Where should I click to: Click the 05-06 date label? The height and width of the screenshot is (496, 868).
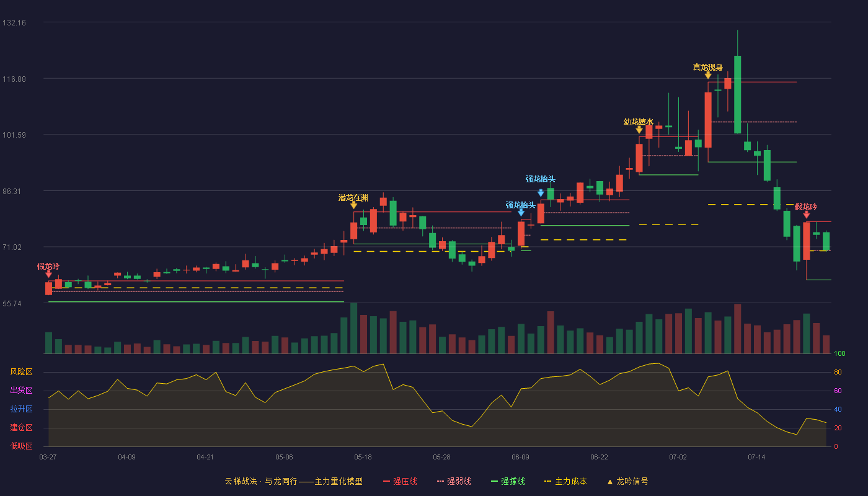pos(284,457)
